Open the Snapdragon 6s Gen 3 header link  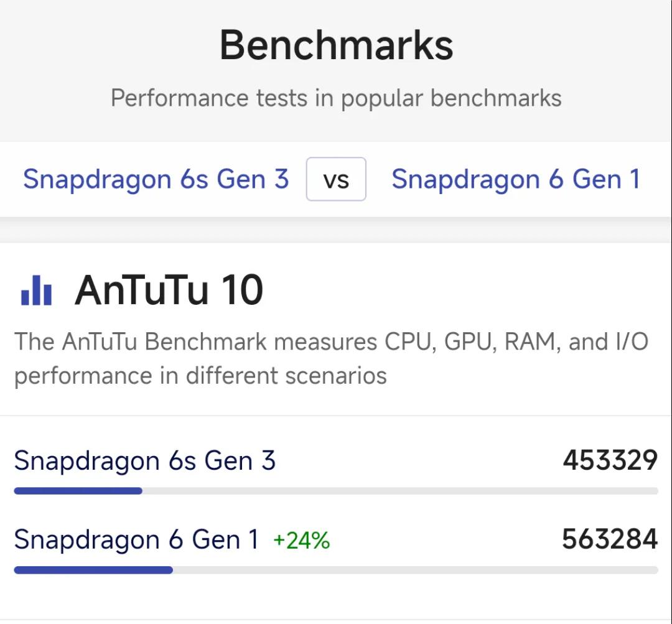click(x=156, y=179)
